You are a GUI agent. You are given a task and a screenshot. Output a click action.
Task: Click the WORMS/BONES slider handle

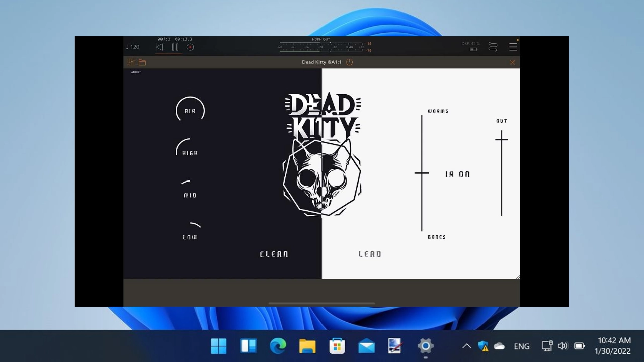tap(422, 173)
